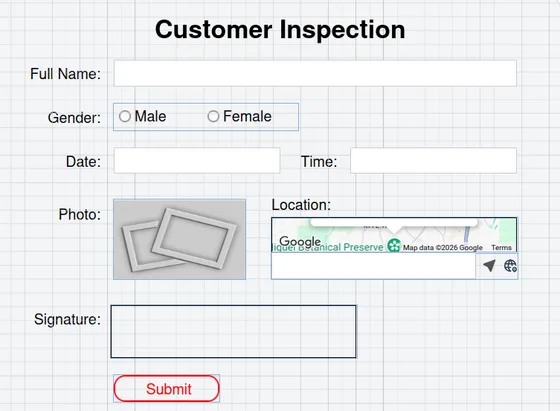This screenshot has width=560, height=411.
Task: Click the location address text field
Action: [374, 266]
